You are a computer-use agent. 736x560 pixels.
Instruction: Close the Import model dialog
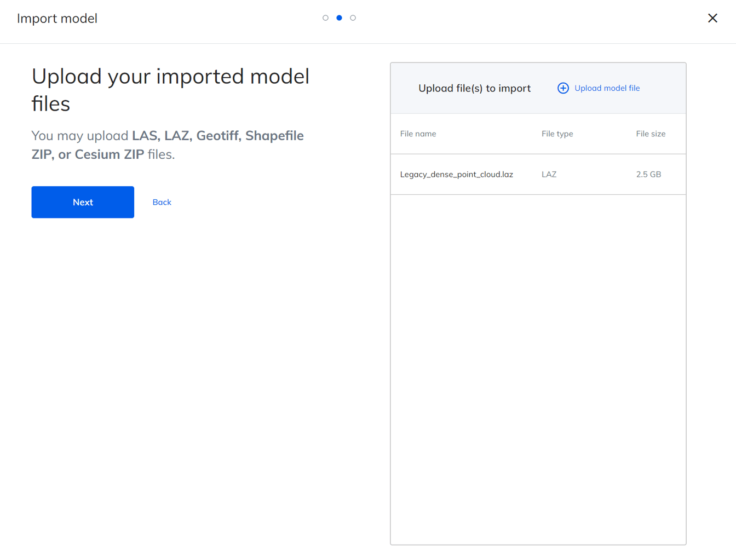coord(712,18)
